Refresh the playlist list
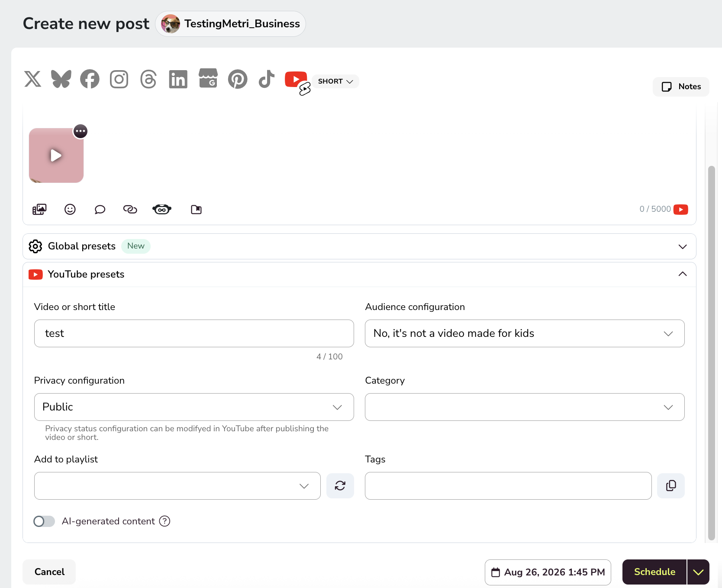 click(x=340, y=486)
